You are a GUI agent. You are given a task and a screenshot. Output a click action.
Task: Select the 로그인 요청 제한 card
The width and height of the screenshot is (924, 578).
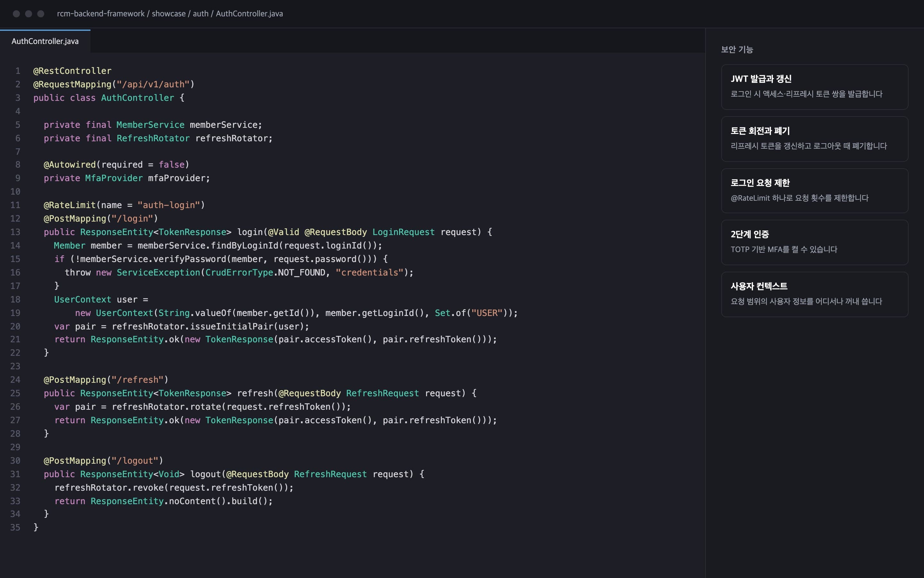814,190
